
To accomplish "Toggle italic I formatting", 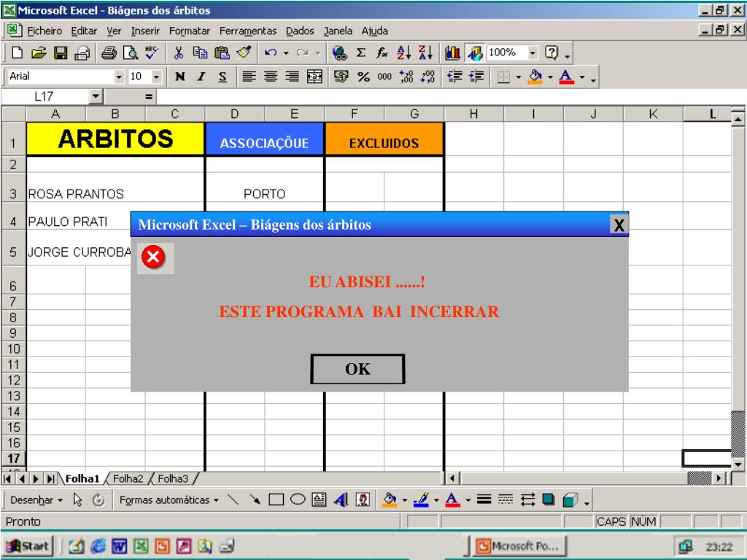I will (201, 77).
